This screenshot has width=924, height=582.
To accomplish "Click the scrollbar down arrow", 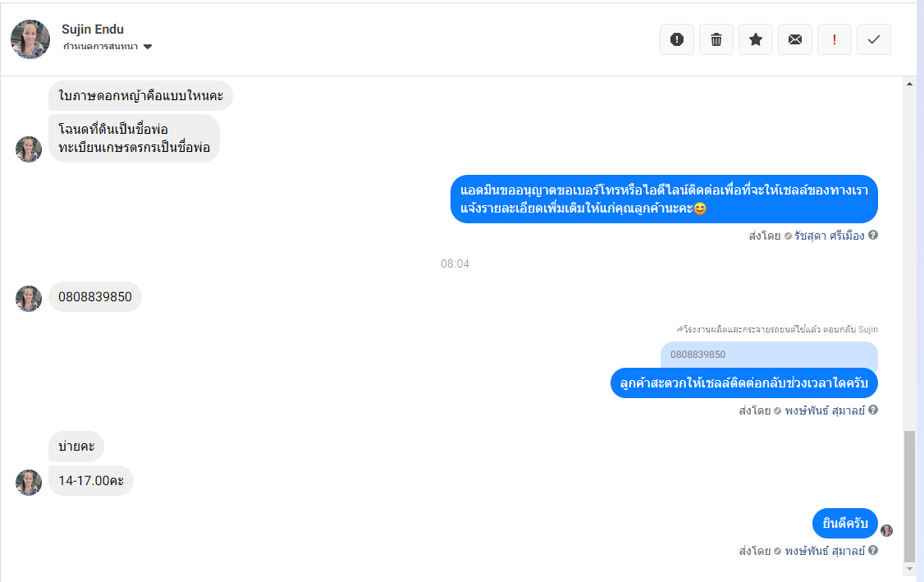I will 909,569.
